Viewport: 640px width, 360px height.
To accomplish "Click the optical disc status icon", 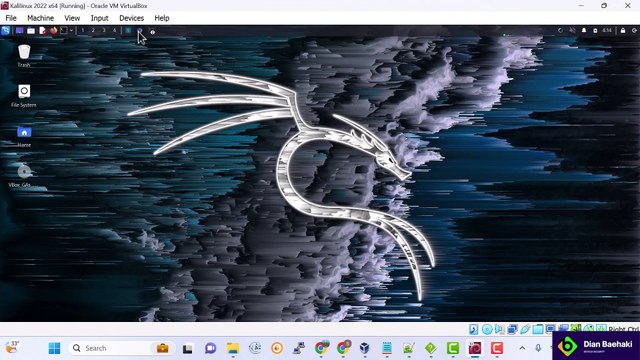I will pos(487,329).
